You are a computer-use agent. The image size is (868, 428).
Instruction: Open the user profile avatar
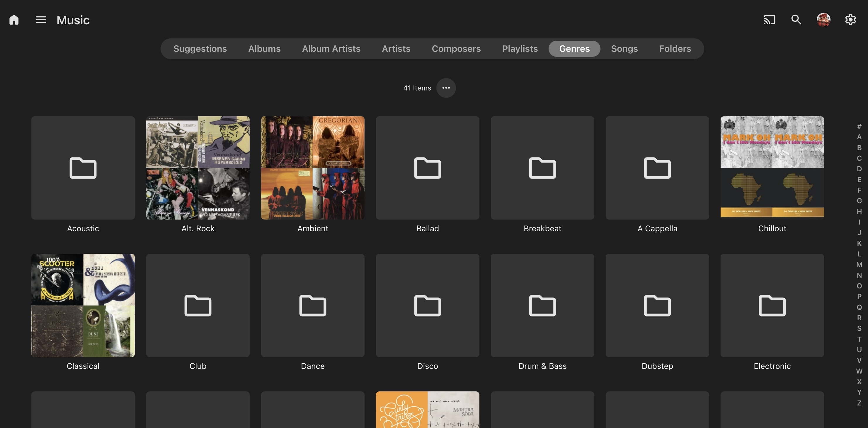(x=823, y=20)
